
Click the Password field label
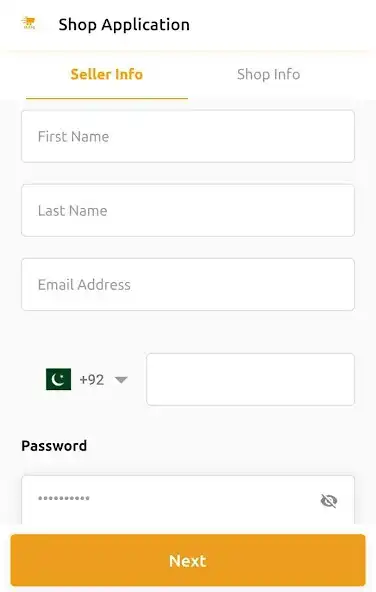coord(54,446)
